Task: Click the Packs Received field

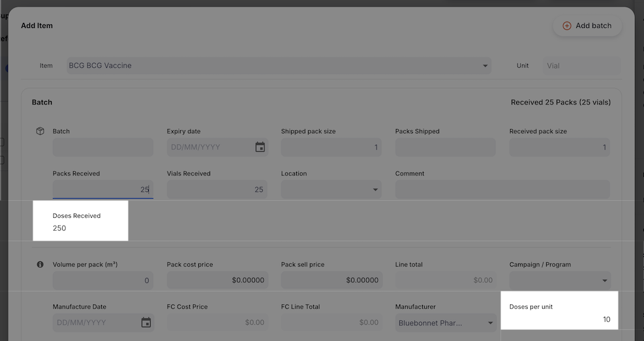Action: (x=102, y=189)
